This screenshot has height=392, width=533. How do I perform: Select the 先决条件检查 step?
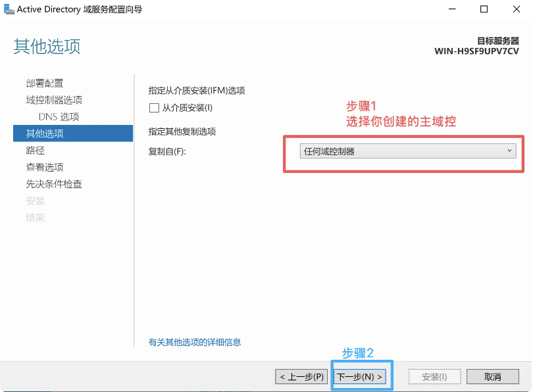(x=54, y=184)
